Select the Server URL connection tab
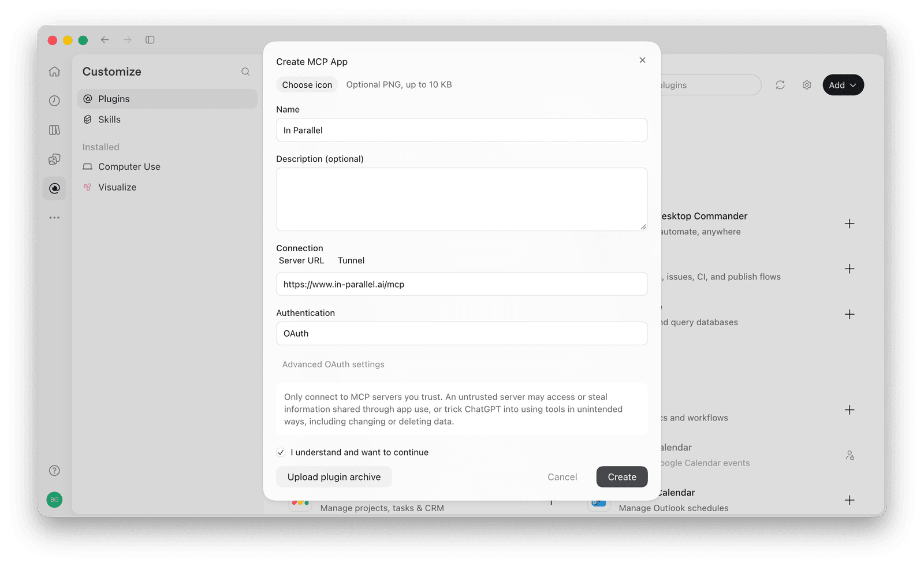 point(301,260)
